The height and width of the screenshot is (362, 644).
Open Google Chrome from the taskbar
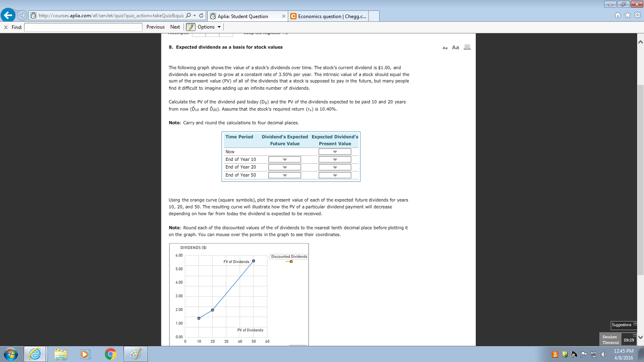[110, 354]
